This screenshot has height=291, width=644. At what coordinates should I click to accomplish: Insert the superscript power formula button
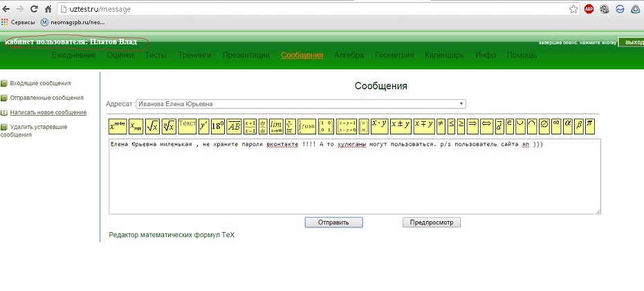pyautogui.click(x=118, y=126)
